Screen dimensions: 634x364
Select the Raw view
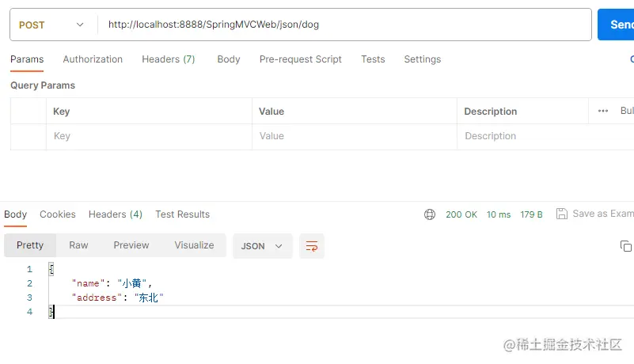(x=78, y=245)
